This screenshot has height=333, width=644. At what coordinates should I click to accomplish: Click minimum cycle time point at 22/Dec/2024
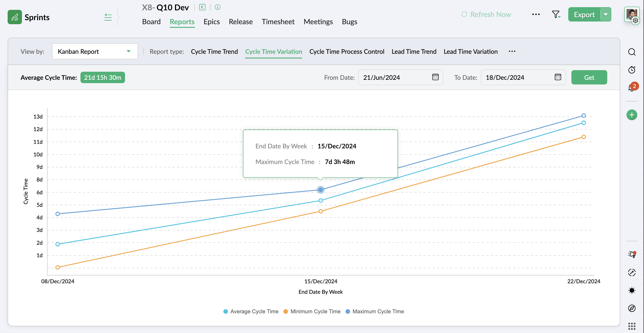coord(583,137)
